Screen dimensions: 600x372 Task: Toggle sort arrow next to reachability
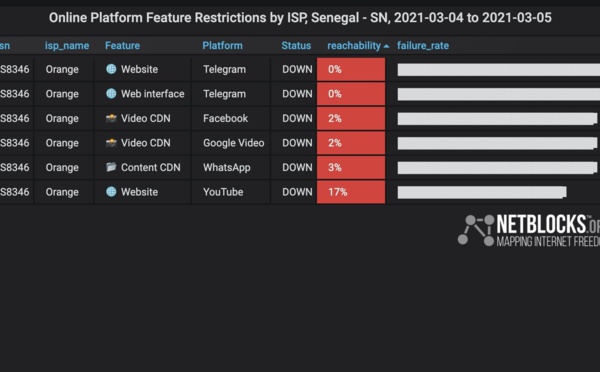pyautogui.click(x=386, y=46)
